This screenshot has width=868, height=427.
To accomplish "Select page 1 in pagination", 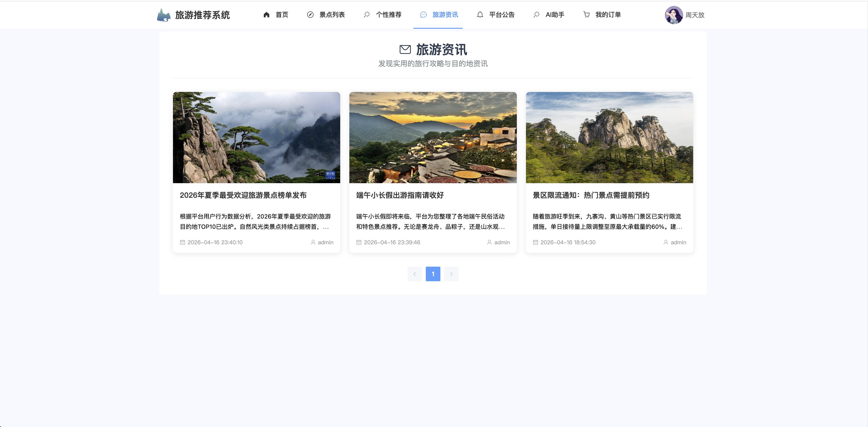I will point(433,274).
